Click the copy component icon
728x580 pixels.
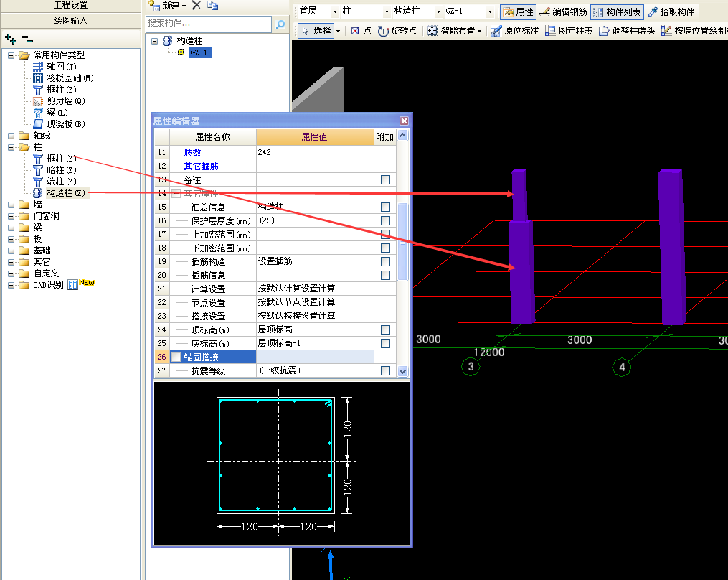tap(212, 6)
